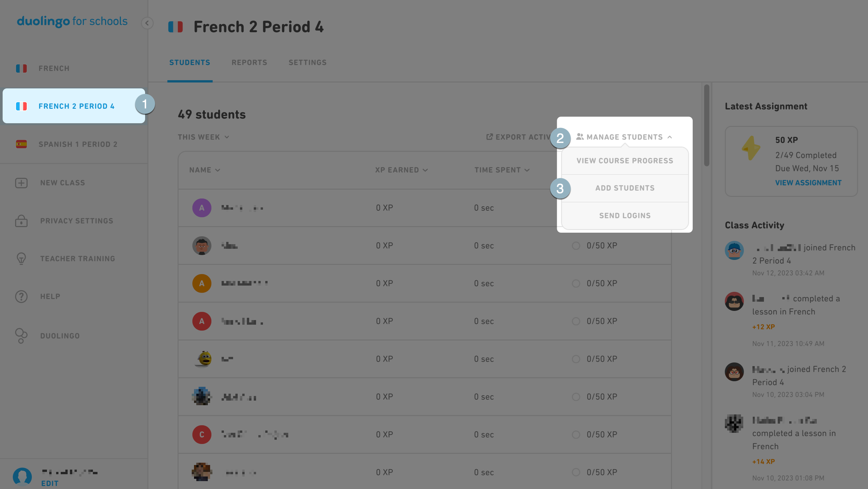Select the radio circle in the fifth student row
The height and width of the screenshot is (489, 868).
click(576, 359)
